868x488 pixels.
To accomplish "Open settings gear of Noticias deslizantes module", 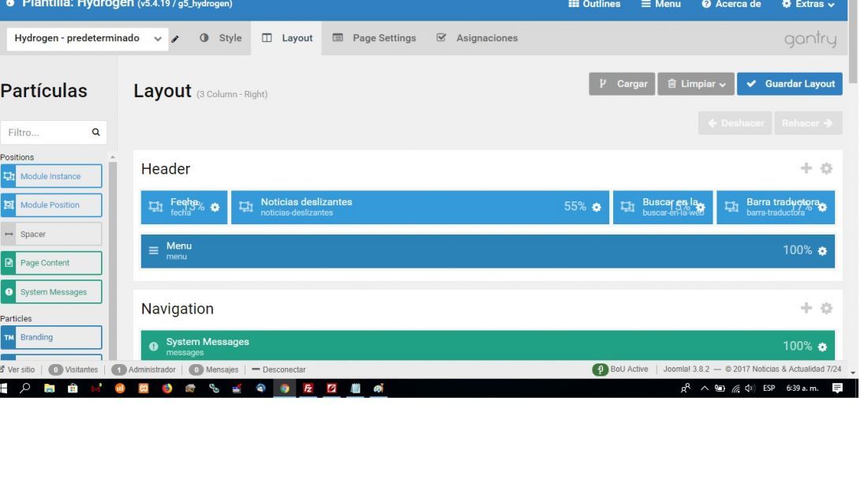I will click(597, 207).
